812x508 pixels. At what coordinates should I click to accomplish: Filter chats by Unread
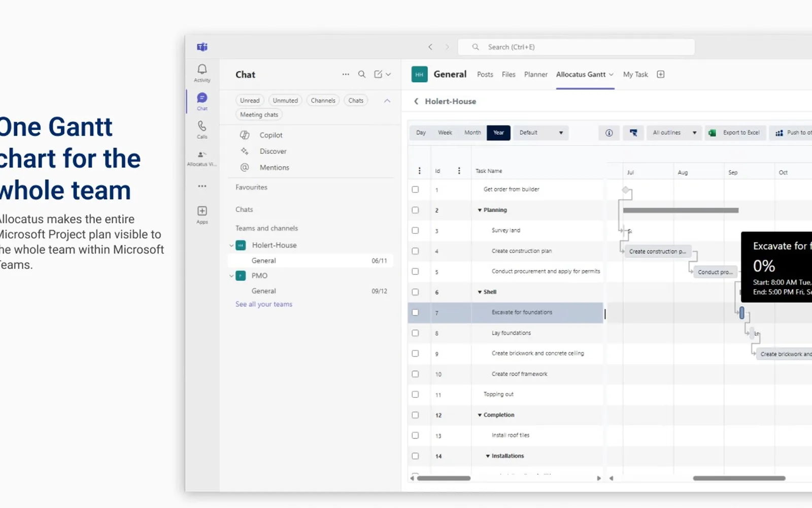tap(250, 101)
